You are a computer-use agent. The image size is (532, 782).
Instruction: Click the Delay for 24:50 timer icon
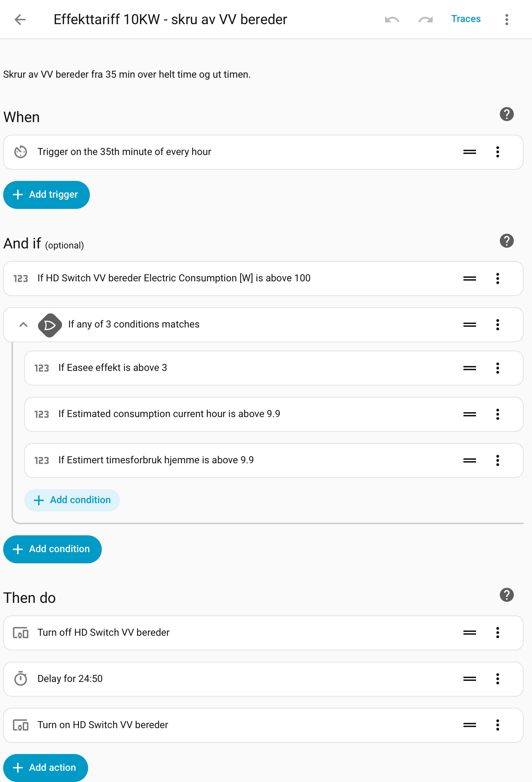pyautogui.click(x=21, y=679)
